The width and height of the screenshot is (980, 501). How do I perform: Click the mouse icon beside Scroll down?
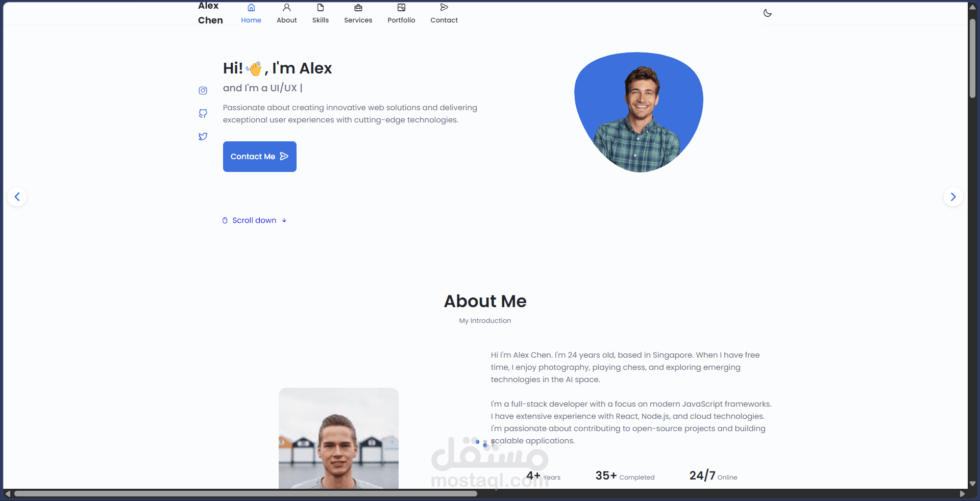[x=225, y=220]
